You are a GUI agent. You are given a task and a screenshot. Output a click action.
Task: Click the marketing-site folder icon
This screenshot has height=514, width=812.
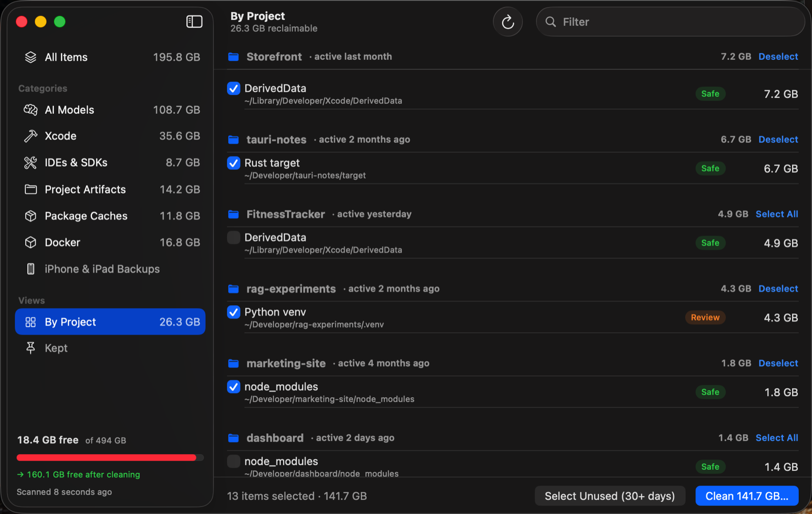(233, 363)
